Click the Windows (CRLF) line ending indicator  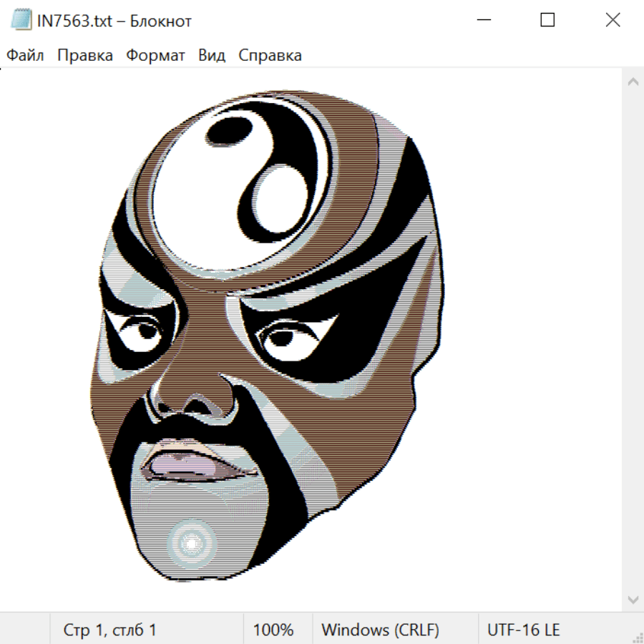coord(380,630)
